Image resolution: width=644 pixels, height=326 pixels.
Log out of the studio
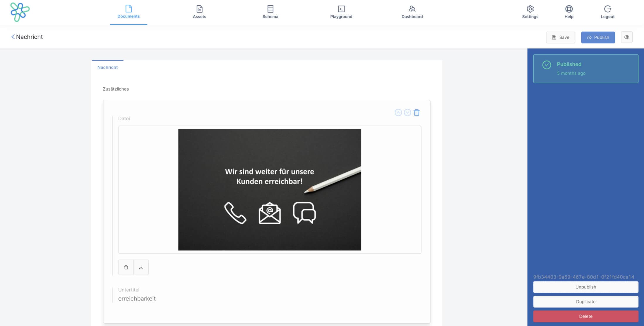607,12
